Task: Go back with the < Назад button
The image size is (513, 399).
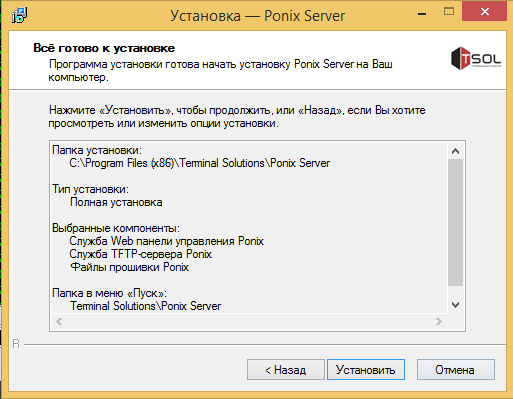Action: tap(286, 369)
